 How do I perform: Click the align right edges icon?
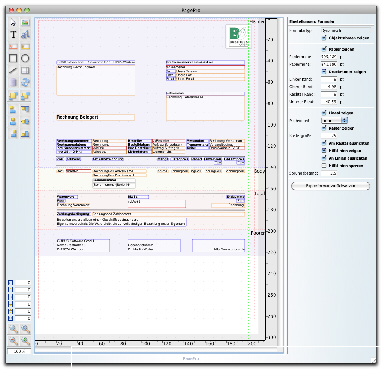coord(13,134)
